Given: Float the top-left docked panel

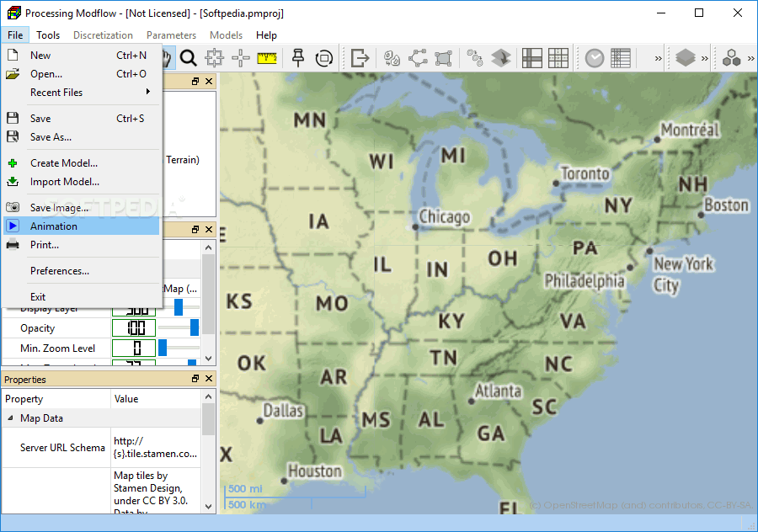Looking at the screenshot, I should click(195, 81).
